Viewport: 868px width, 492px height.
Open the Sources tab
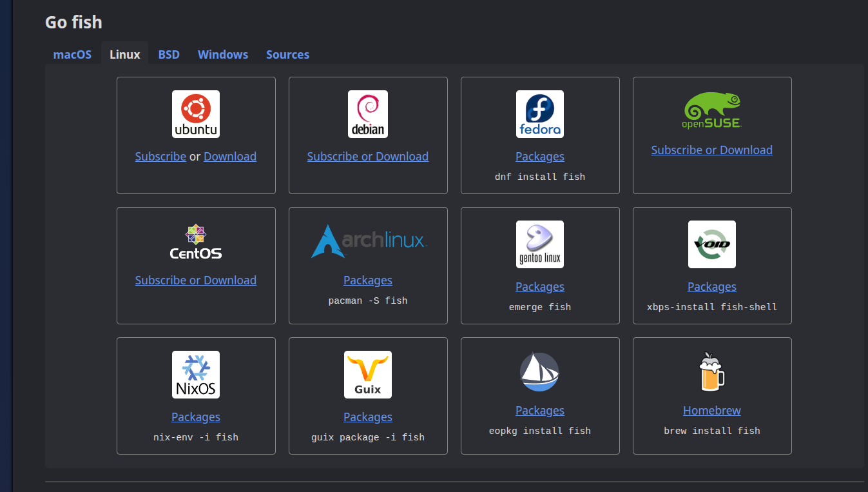287,55
